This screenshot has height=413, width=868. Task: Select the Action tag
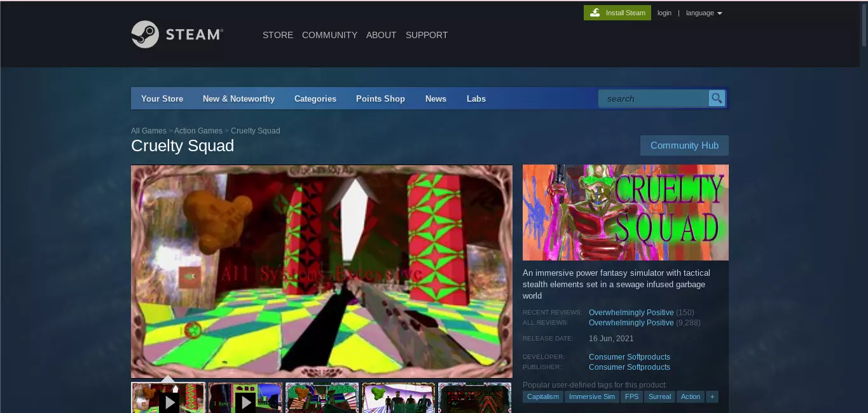pyautogui.click(x=691, y=396)
